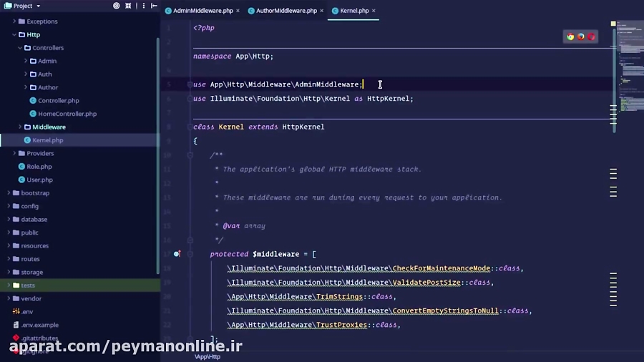Click the TrustProxies class reference
The height and width of the screenshot is (362, 644).
point(342,325)
